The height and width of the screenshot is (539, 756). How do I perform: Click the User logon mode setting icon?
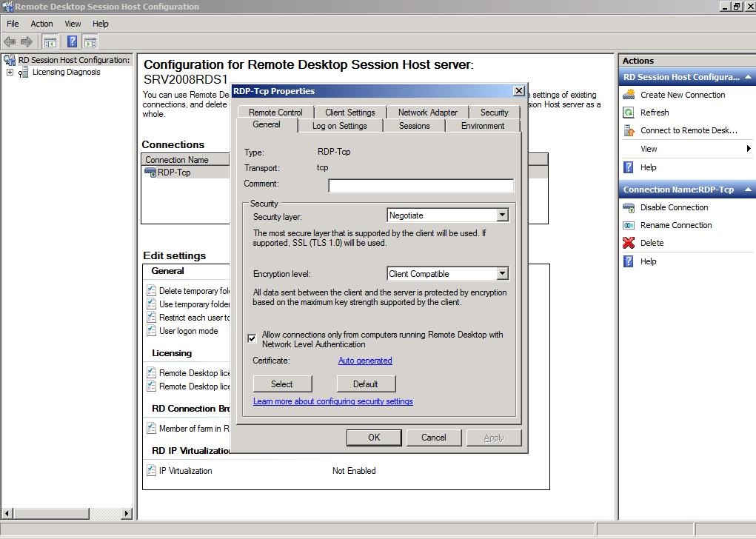point(151,331)
